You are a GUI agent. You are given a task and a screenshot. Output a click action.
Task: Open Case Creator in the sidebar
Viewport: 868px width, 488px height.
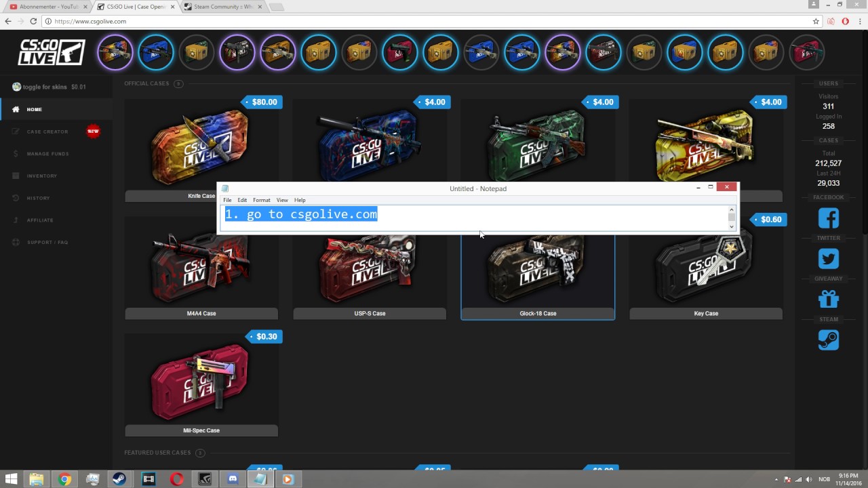56,131
